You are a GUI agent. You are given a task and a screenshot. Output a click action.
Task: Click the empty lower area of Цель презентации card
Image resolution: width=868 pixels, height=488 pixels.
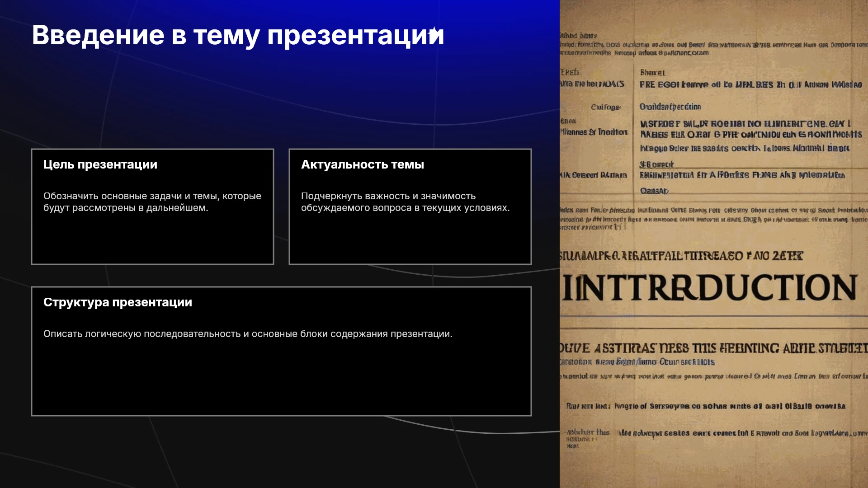(152, 239)
